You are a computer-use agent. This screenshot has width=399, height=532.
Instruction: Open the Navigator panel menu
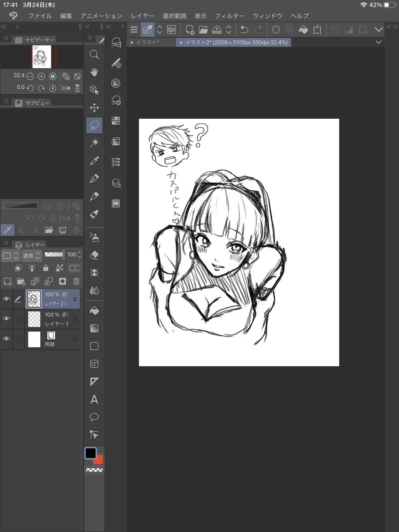pyautogui.click(x=6, y=38)
